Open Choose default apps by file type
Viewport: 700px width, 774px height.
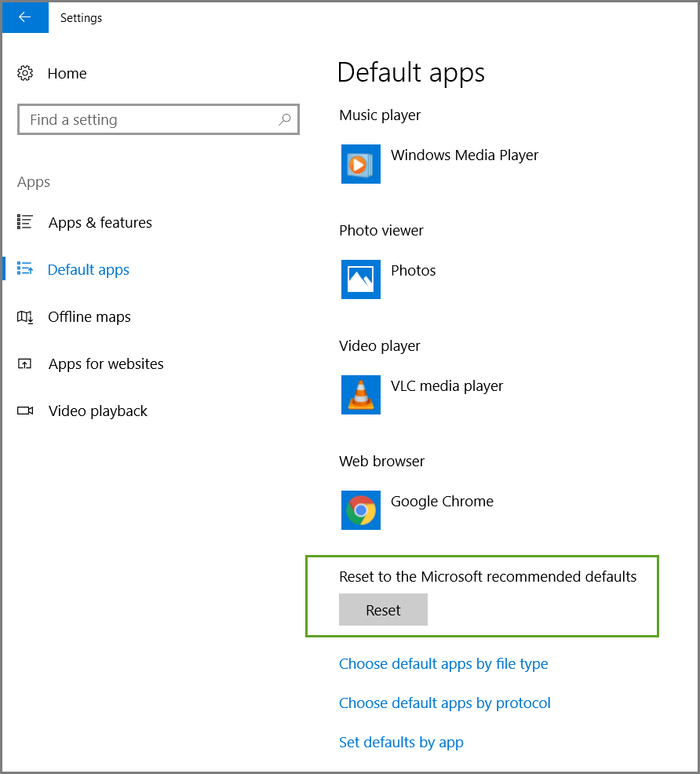pyautogui.click(x=443, y=664)
